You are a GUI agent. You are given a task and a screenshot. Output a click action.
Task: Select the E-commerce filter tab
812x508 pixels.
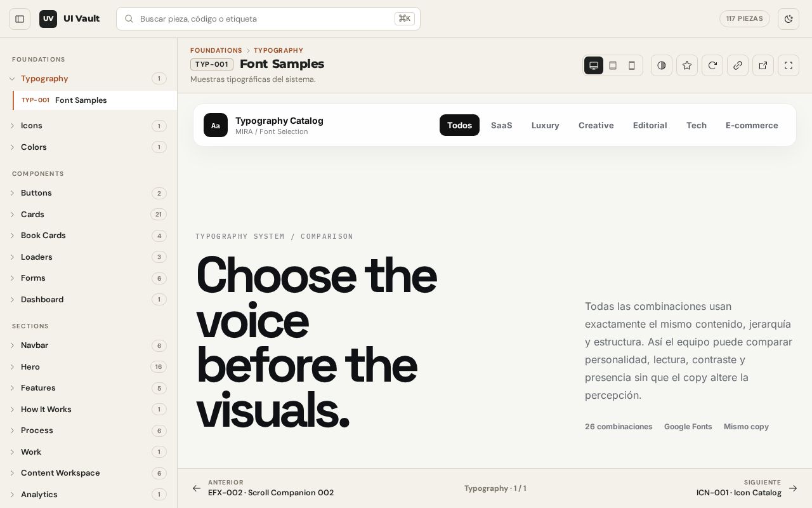pyautogui.click(x=752, y=125)
